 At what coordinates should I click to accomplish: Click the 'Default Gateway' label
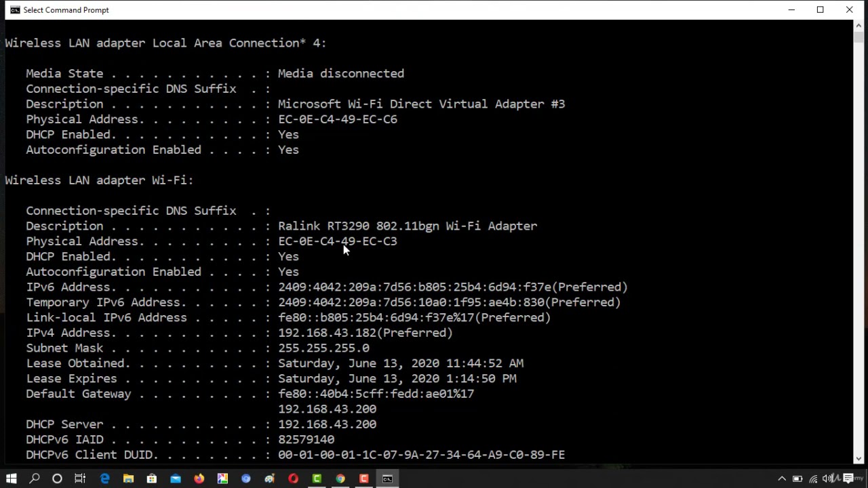click(79, 394)
